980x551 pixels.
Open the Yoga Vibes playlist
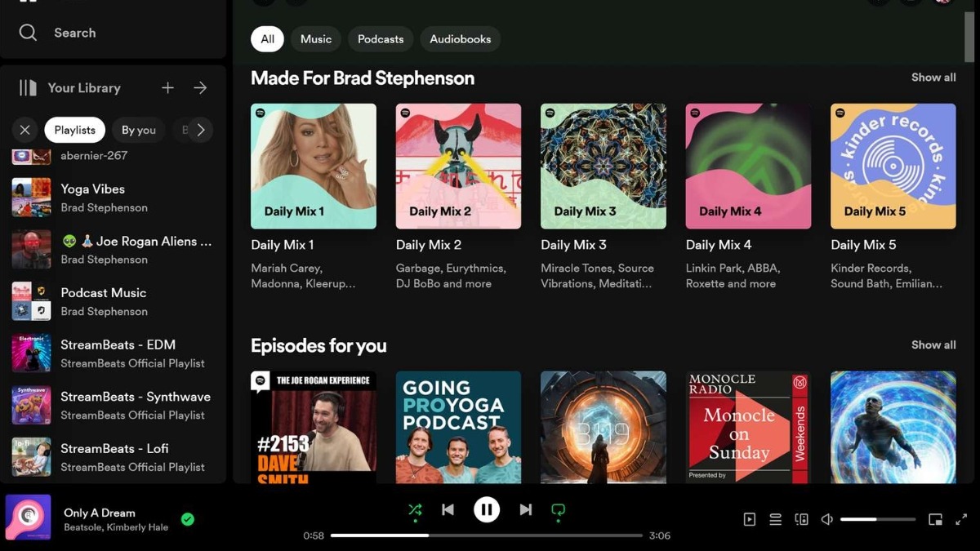click(x=113, y=198)
